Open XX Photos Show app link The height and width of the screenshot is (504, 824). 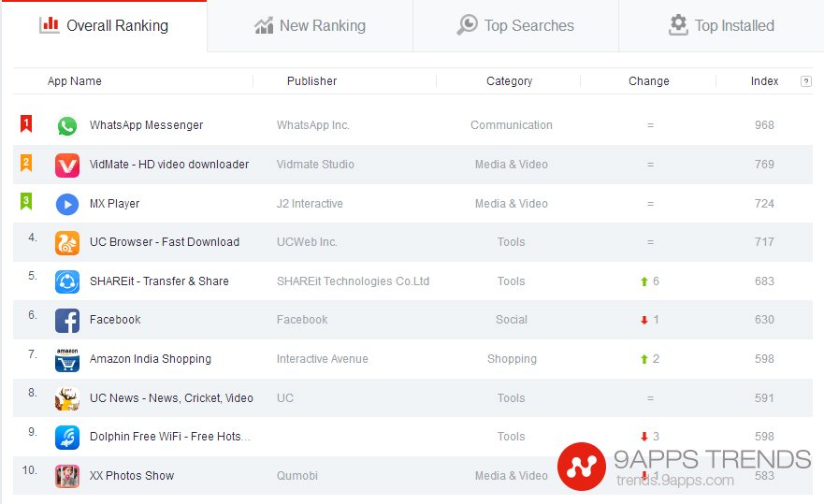pos(132,476)
